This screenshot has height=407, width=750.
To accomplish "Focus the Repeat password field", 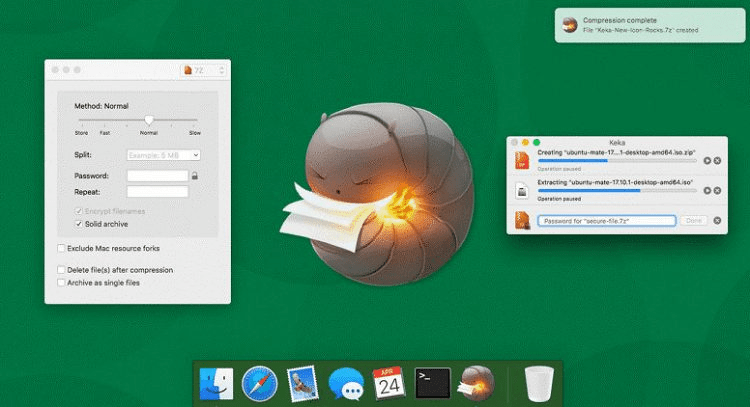I will (x=157, y=192).
